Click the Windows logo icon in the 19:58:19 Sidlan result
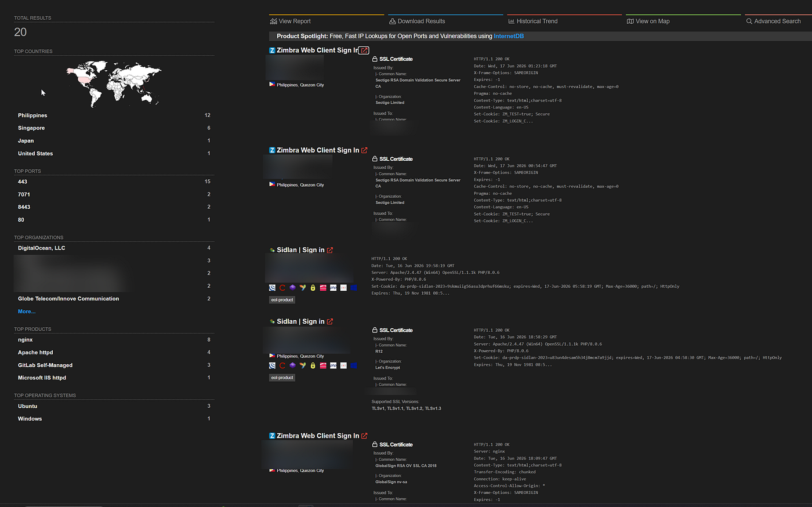This screenshot has width=812, height=507. tap(354, 288)
